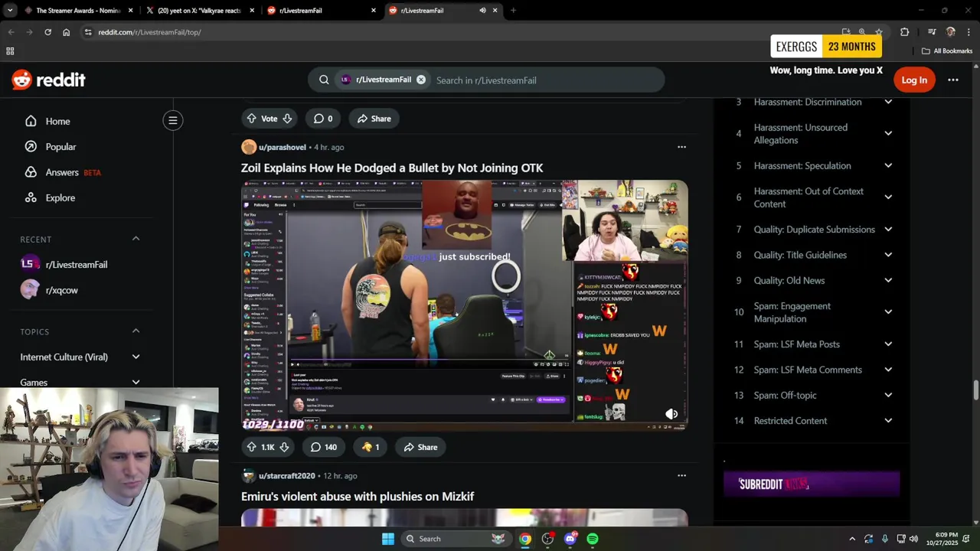Share the top partially visible post

(374, 119)
